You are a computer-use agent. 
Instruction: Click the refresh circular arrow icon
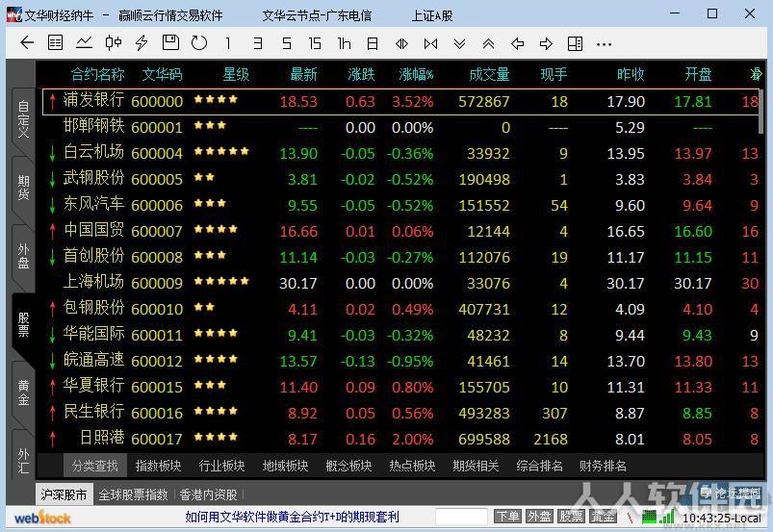(x=199, y=43)
